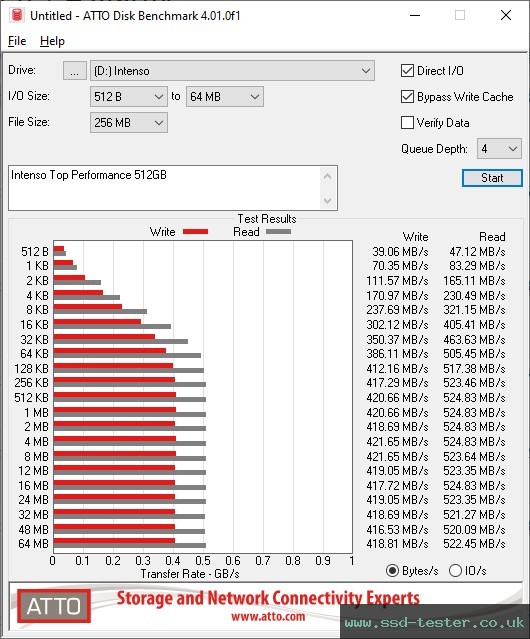The width and height of the screenshot is (530, 639).
Task: Uncheck the Direct I/O checkbox
Action: click(407, 71)
